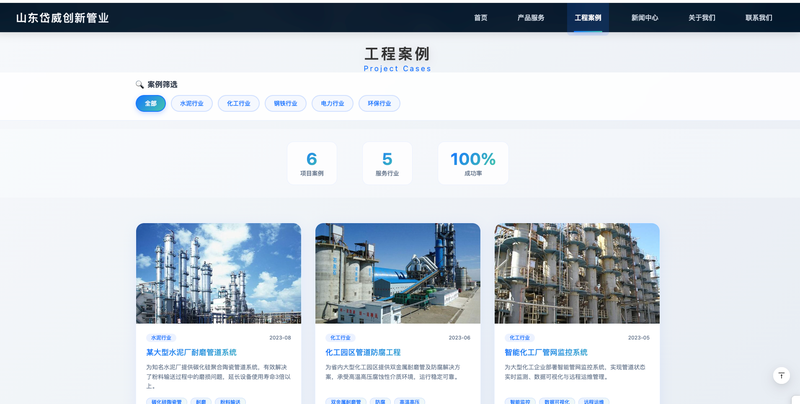Image resolution: width=800 pixels, height=404 pixels.
Task: Click the 为省内大型化工园区 description paragraph
Action: click(x=393, y=372)
